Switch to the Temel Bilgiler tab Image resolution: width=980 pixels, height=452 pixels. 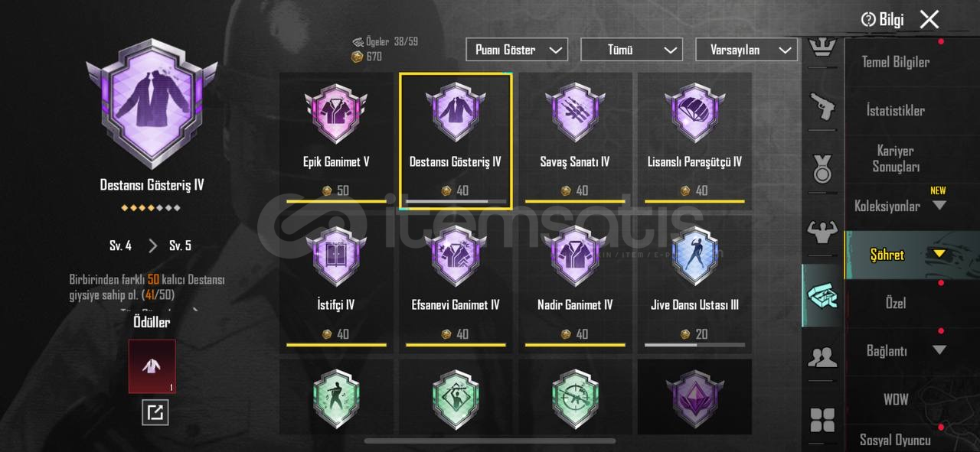(x=895, y=62)
